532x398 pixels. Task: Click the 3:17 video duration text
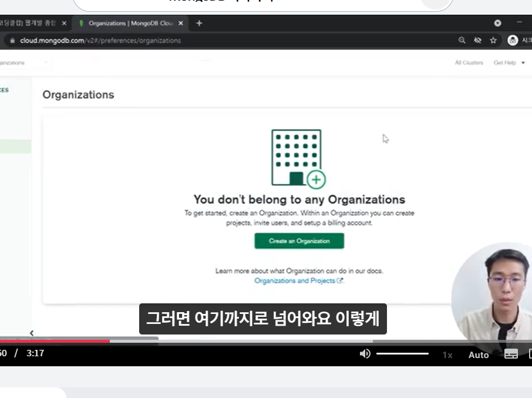pyautogui.click(x=35, y=353)
